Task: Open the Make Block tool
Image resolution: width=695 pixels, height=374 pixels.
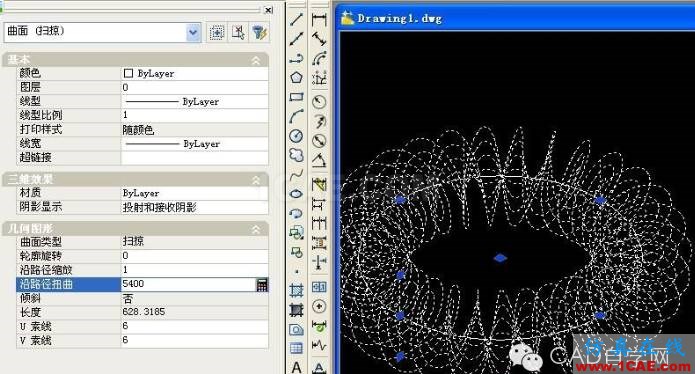Action: [x=296, y=252]
